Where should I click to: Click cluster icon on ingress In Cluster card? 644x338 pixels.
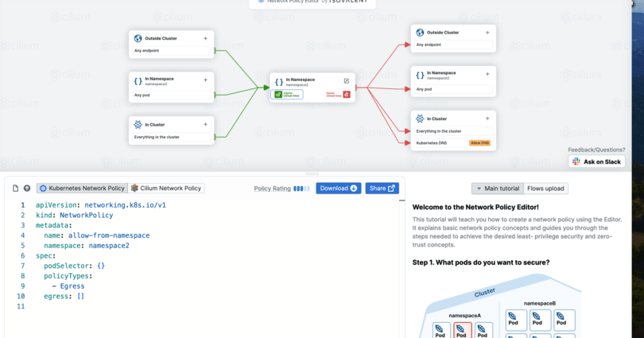[x=138, y=124]
